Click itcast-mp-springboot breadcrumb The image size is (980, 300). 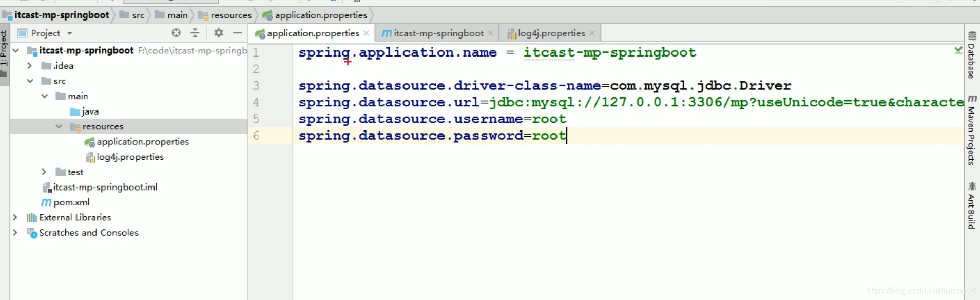click(56, 15)
